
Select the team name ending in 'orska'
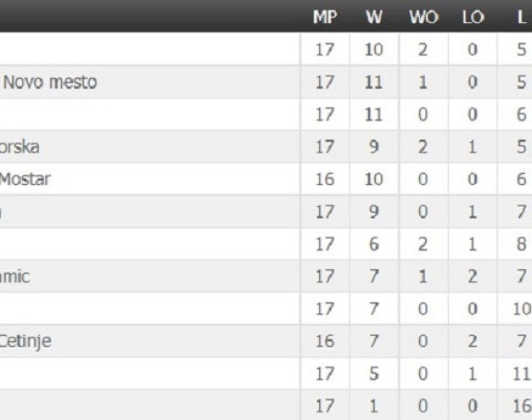(x=19, y=147)
